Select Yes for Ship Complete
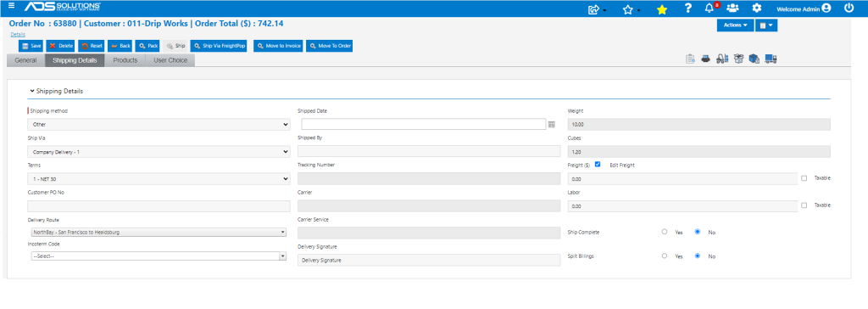Screen dimensions: 868x309 pyautogui.click(x=665, y=232)
